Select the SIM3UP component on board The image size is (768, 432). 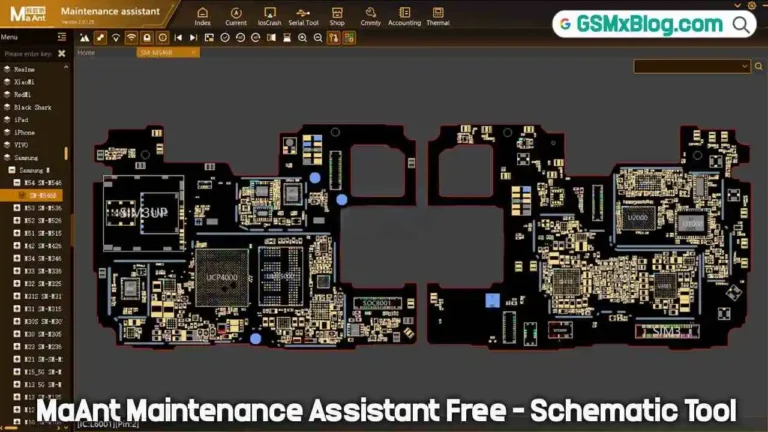(x=144, y=213)
